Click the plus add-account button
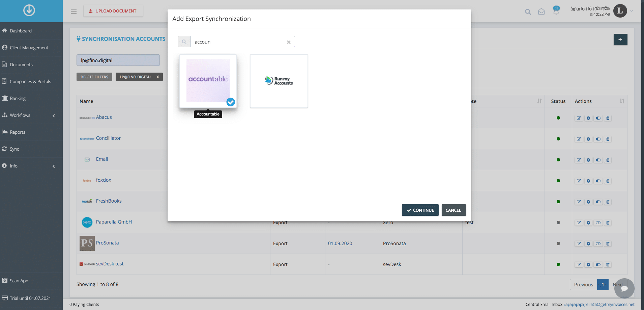 click(x=620, y=40)
